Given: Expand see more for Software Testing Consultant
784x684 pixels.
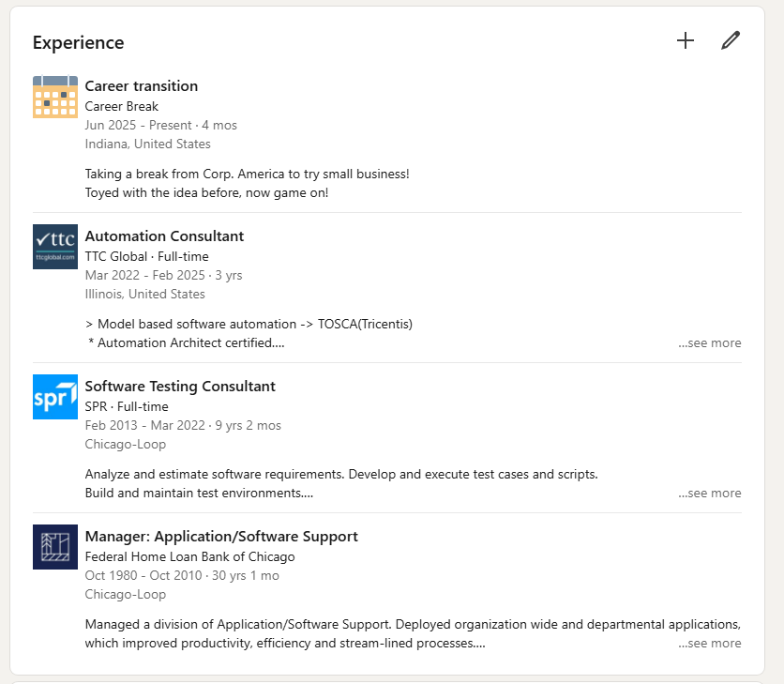Looking at the screenshot, I should [x=710, y=494].
